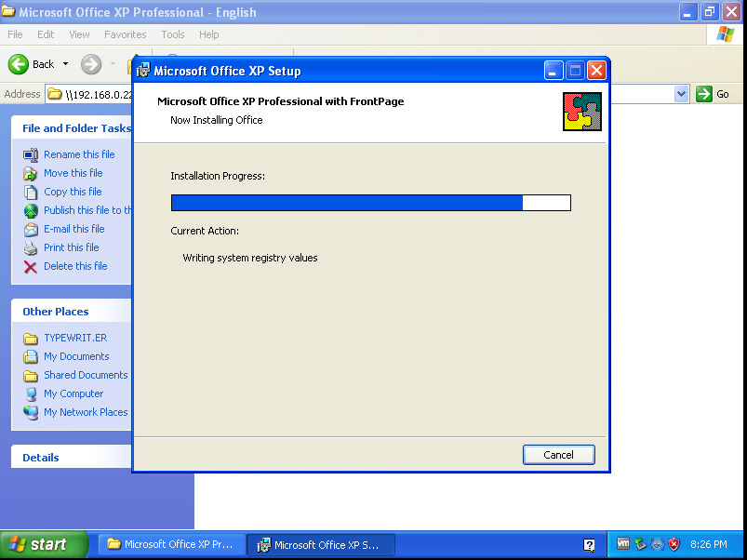
Task: Click Rename this file link
Action: click(x=79, y=154)
